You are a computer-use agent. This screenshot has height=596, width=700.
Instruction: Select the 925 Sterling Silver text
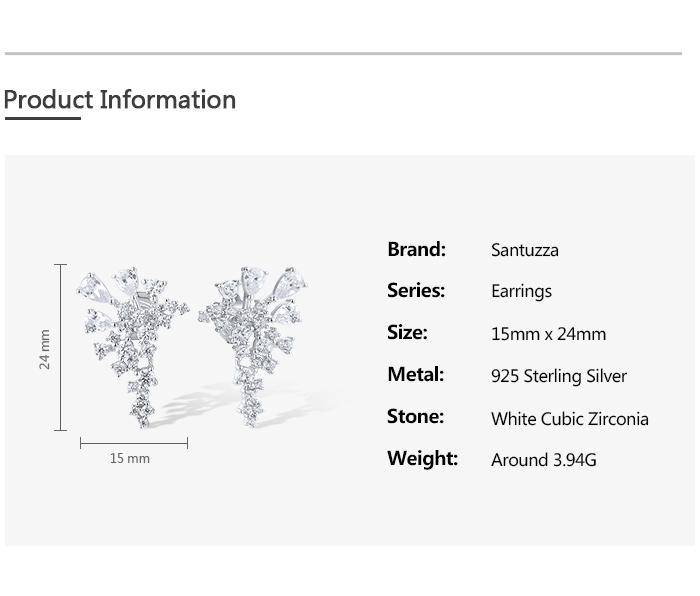[x=559, y=376]
